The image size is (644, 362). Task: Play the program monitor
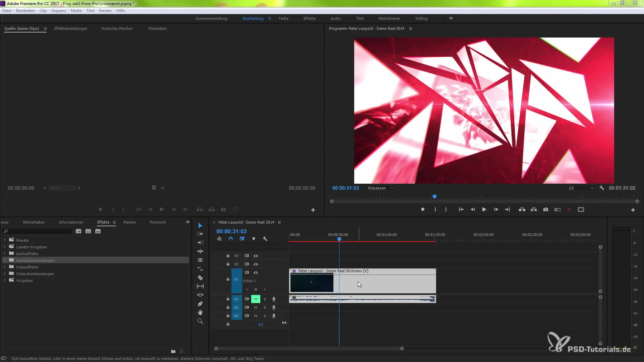coord(484,209)
